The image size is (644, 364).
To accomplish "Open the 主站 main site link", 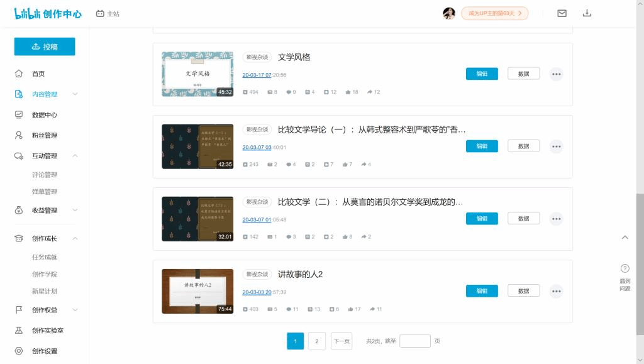I will coord(108,14).
